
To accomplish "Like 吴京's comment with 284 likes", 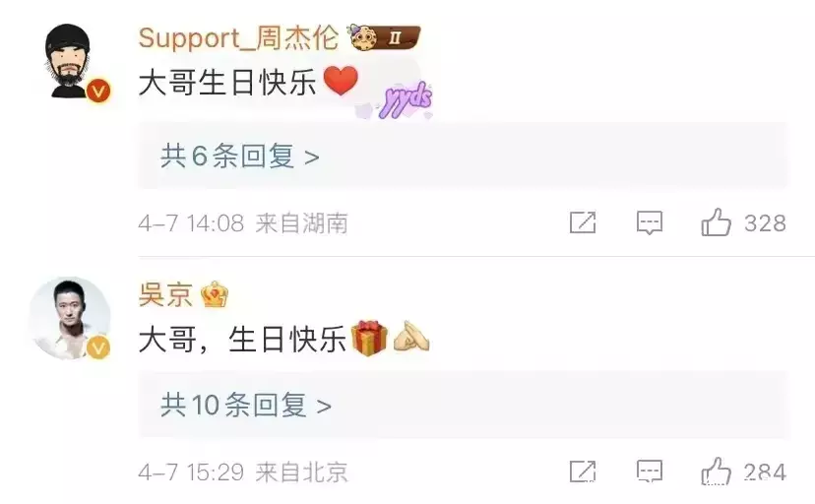I will [717, 472].
